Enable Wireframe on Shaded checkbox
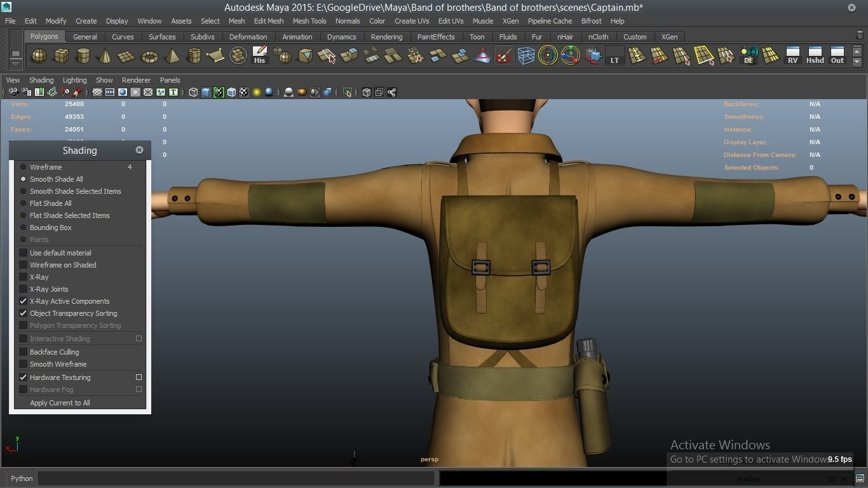The width and height of the screenshot is (868, 488). (x=24, y=265)
